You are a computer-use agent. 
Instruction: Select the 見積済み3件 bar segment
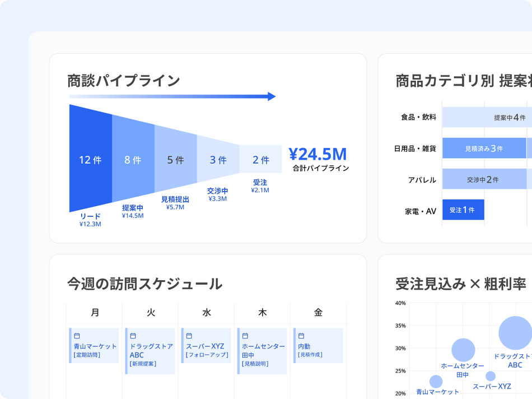[484, 148]
